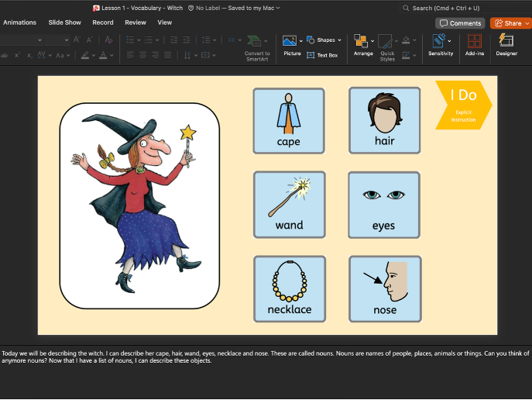Click into the speaker notes text
This screenshot has height=400, width=532.
pos(266,357)
